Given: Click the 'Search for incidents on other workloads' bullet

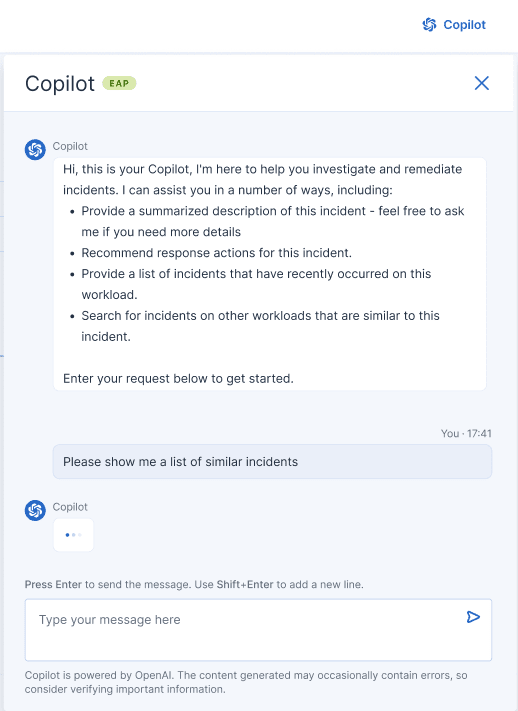Looking at the screenshot, I should [x=260, y=326].
